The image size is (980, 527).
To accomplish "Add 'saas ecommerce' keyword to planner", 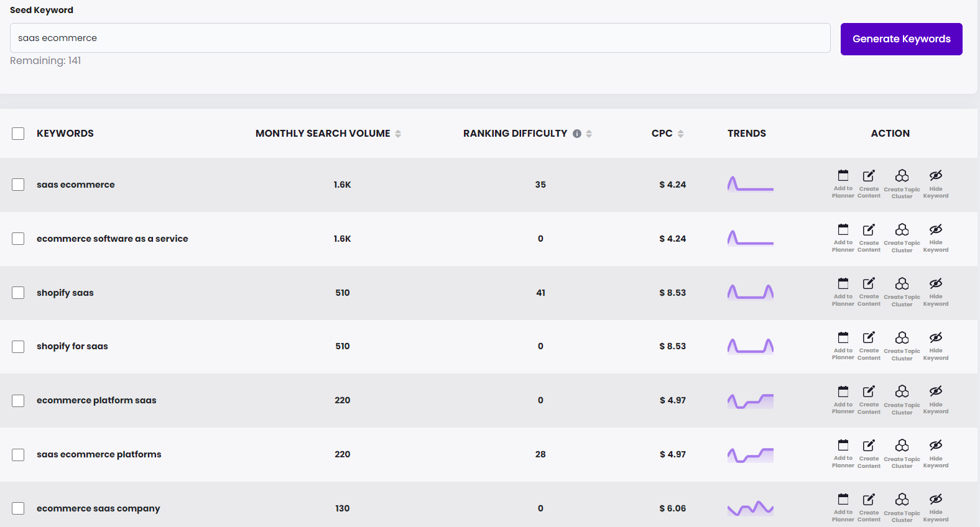I will click(x=843, y=184).
